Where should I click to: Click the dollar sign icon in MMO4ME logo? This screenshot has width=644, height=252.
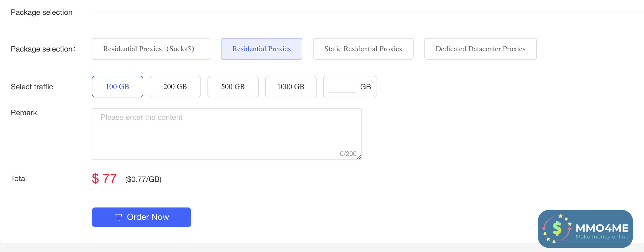point(557,229)
